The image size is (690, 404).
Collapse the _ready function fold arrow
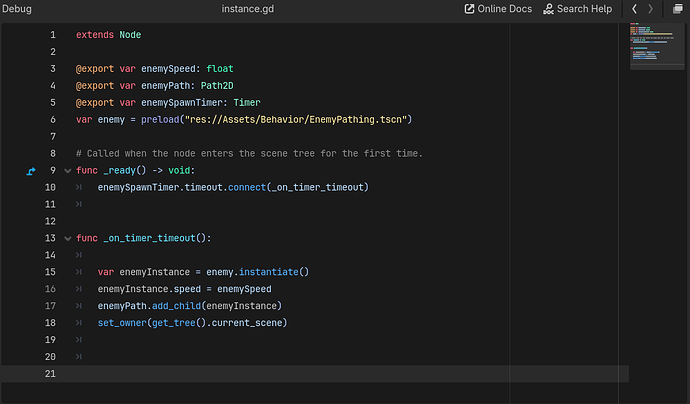tap(68, 171)
